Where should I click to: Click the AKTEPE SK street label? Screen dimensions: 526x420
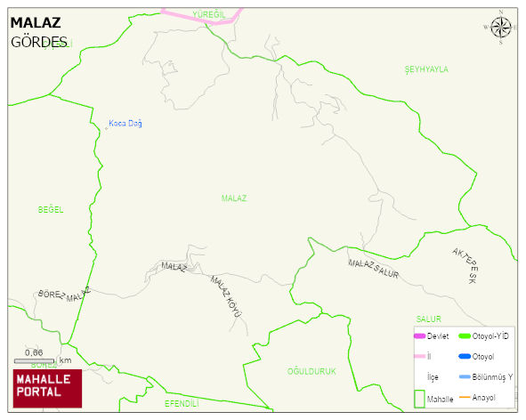[466, 265]
